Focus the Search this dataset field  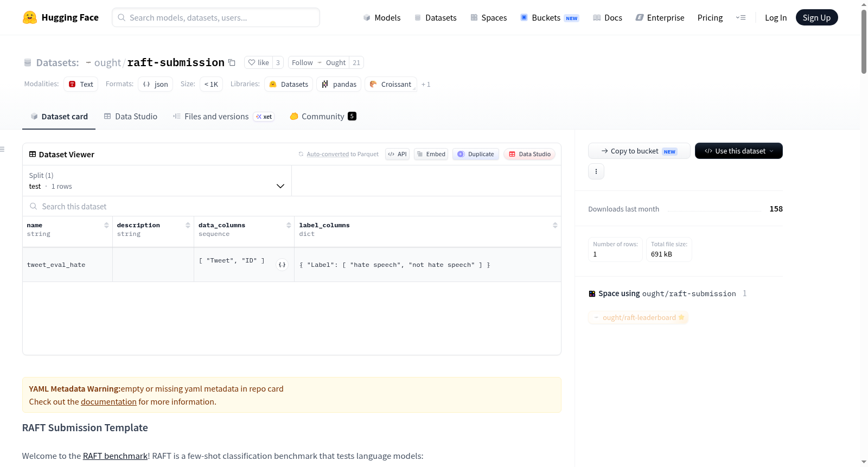tap(292, 206)
